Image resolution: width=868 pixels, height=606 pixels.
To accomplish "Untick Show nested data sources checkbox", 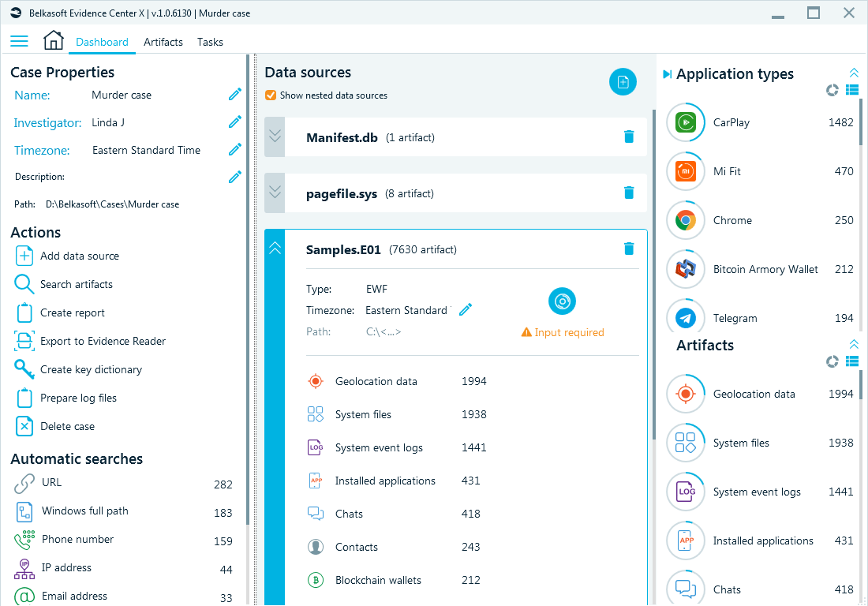I will 271,95.
